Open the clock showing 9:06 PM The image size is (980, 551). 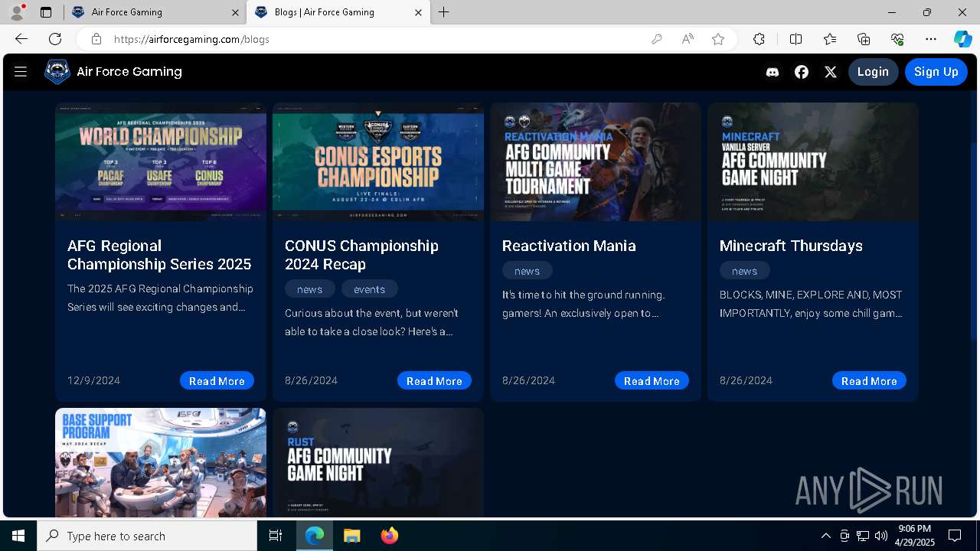pyautogui.click(x=915, y=536)
